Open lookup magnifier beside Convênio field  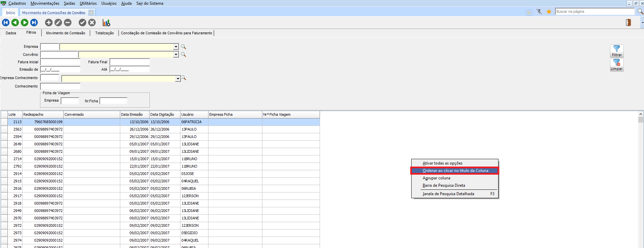tap(184, 55)
